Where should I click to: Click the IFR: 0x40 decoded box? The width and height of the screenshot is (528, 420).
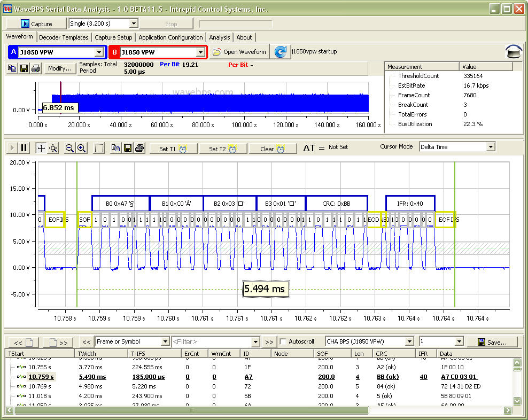point(410,204)
